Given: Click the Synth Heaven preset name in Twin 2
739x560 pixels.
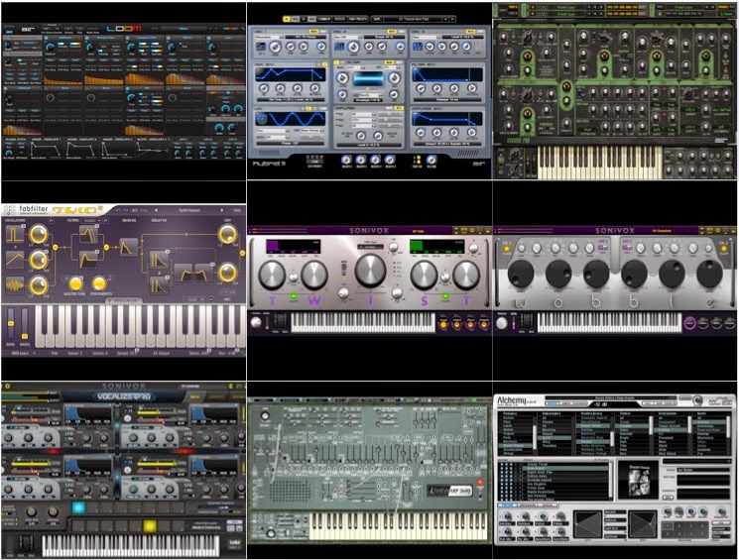Looking at the screenshot, I should (x=189, y=210).
